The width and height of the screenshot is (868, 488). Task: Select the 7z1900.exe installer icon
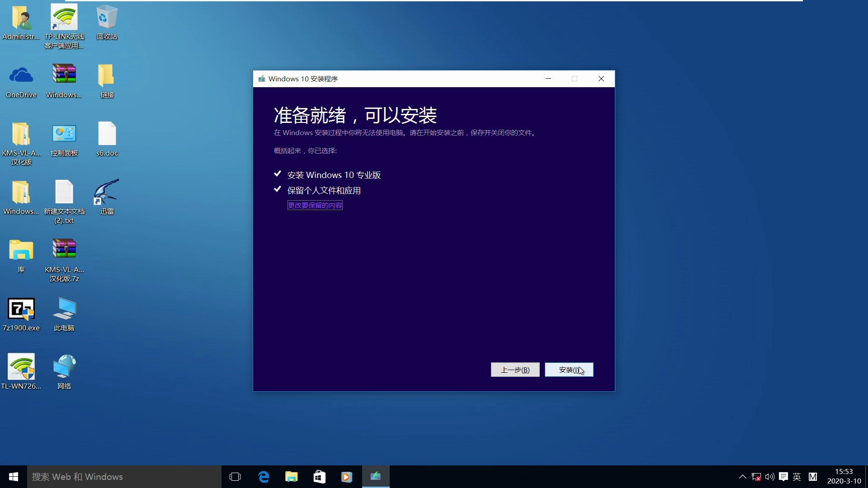(21, 314)
